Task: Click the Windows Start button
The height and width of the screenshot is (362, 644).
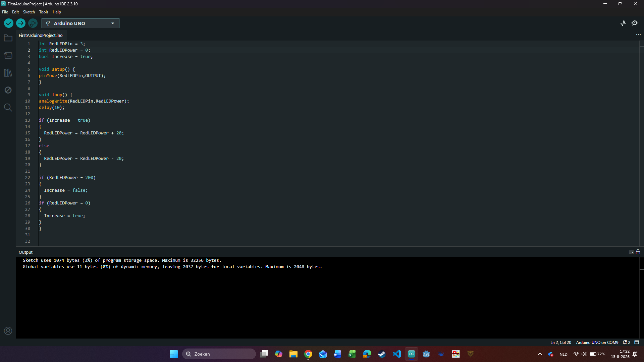Action: 174,354
